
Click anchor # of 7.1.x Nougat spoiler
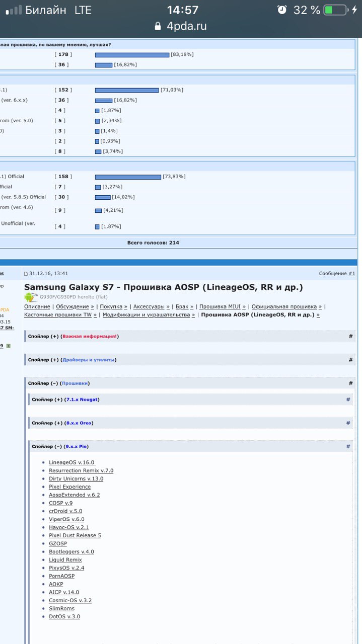point(348,399)
